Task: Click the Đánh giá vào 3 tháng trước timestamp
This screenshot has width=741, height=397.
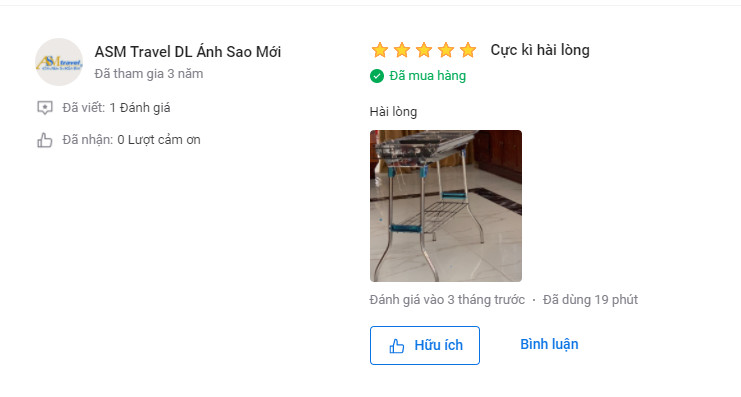Action: pyautogui.click(x=447, y=300)
